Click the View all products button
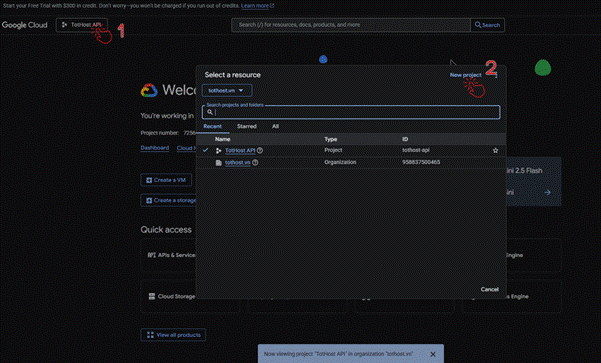The image size is (601, 363). [173, 335]
